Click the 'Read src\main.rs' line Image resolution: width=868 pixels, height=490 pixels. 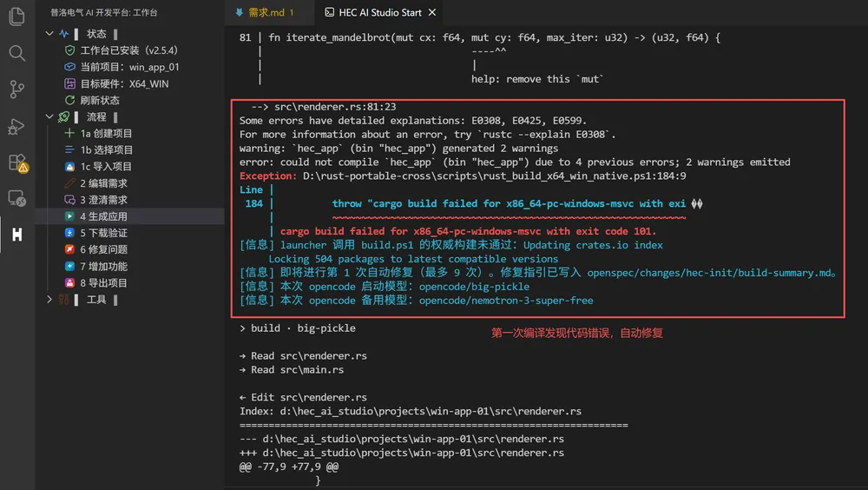click(292, 370)
